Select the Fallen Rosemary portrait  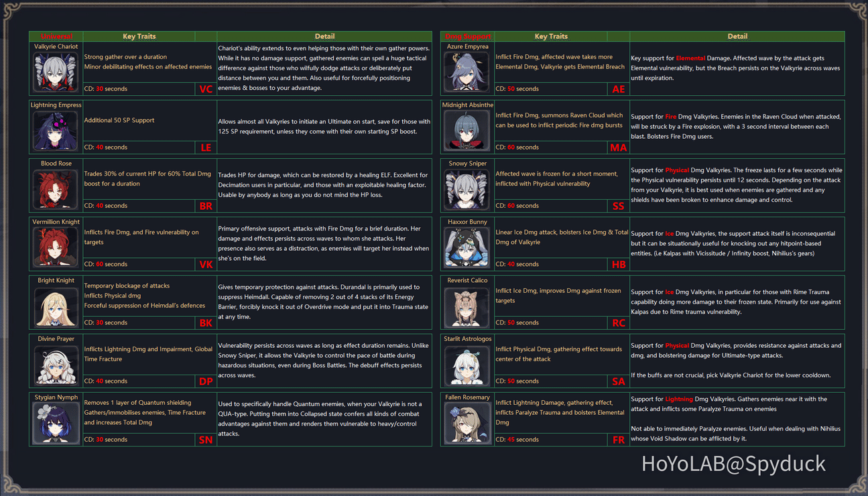point(468,423)
